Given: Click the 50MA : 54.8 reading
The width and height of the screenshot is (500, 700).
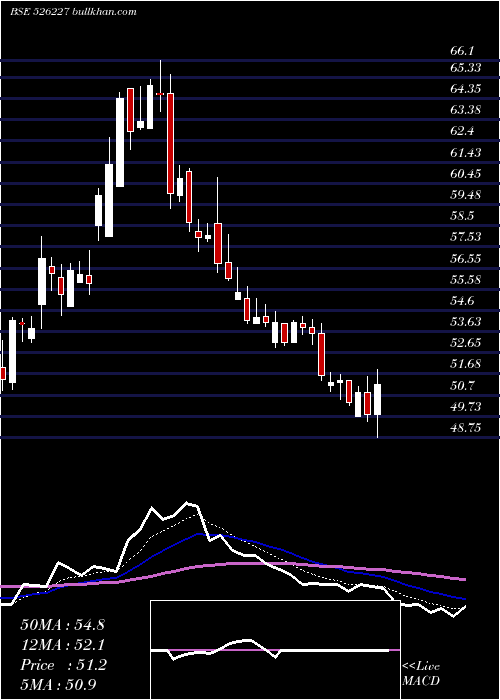Looking at the screenshot, I should tap(62, 625).
